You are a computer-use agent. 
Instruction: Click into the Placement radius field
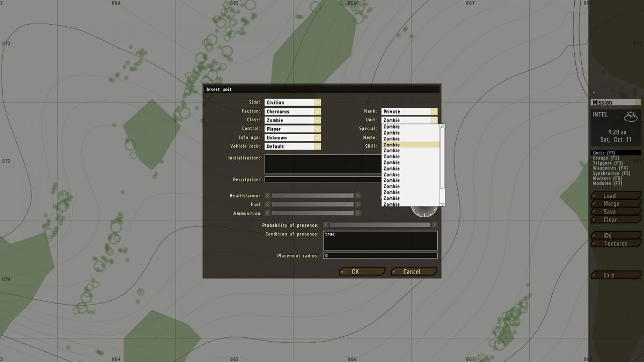[380, 256]
